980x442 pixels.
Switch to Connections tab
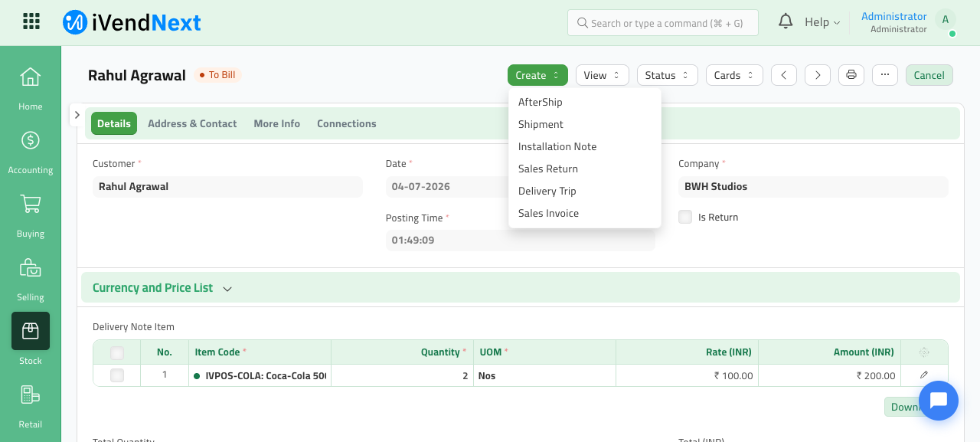coord(347,123)
